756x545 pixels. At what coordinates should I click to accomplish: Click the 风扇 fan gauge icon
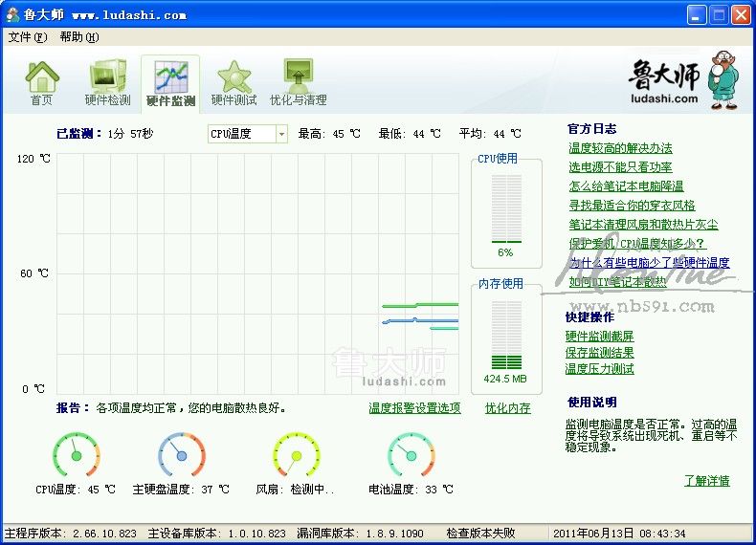coord(296,455)
